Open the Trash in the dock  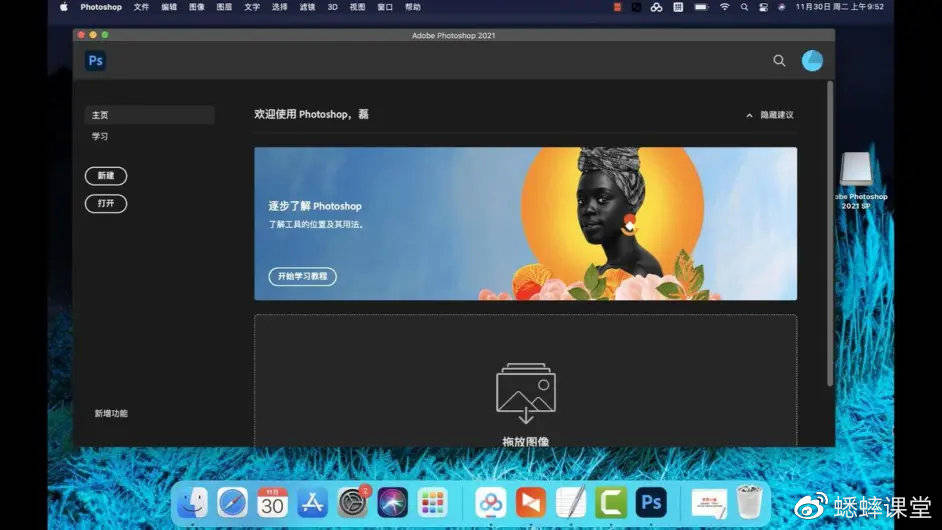coord(749,502)
